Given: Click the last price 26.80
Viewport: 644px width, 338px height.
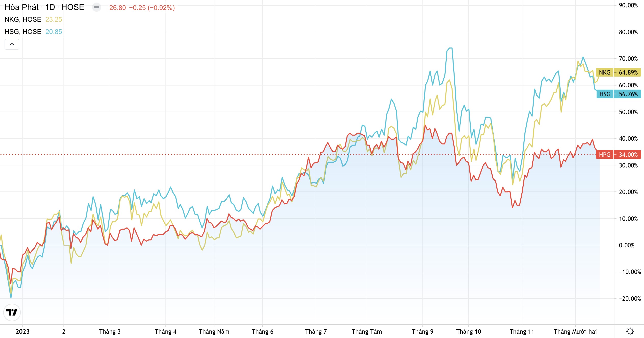Looking at the screenshot, I should 118,8.
